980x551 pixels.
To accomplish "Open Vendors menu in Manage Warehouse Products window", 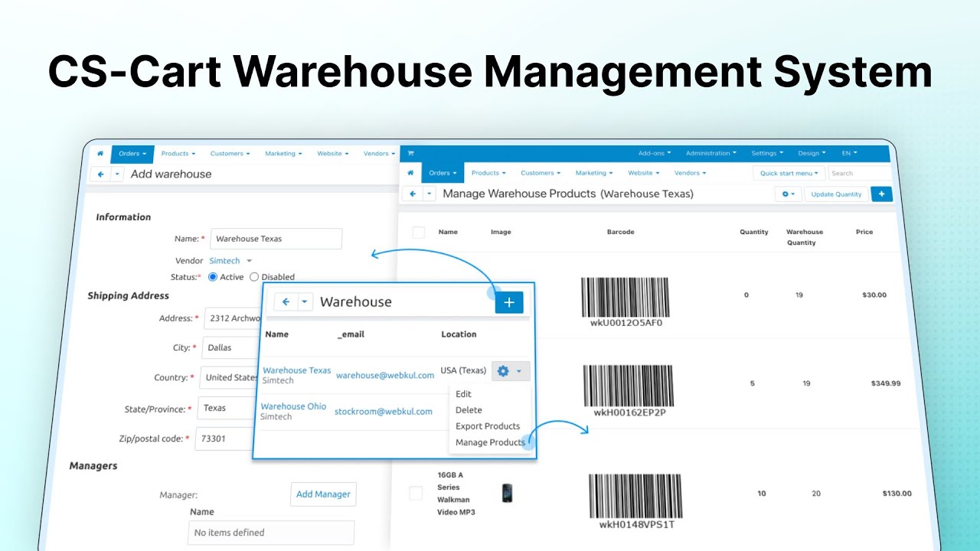I will (x=690, y=173).
